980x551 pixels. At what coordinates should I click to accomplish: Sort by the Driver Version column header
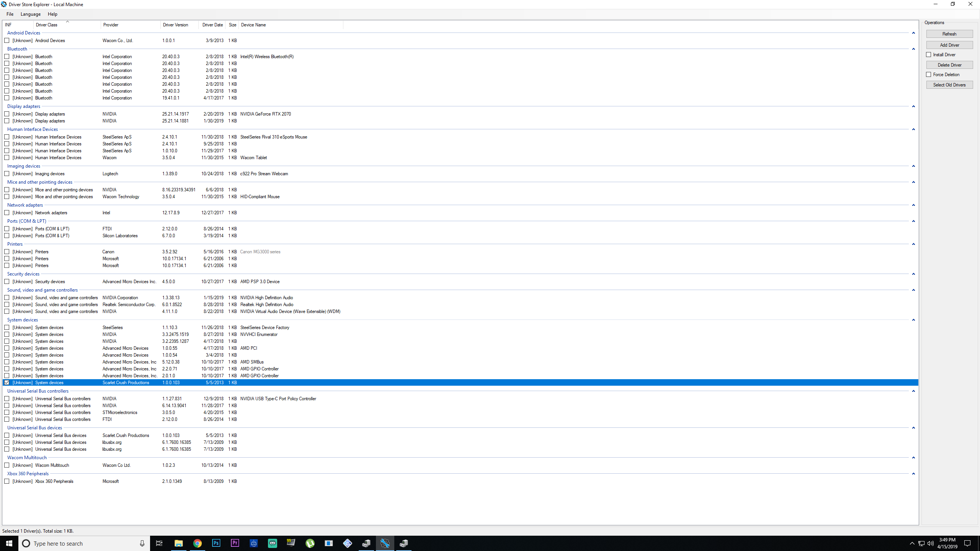(180, 25)
